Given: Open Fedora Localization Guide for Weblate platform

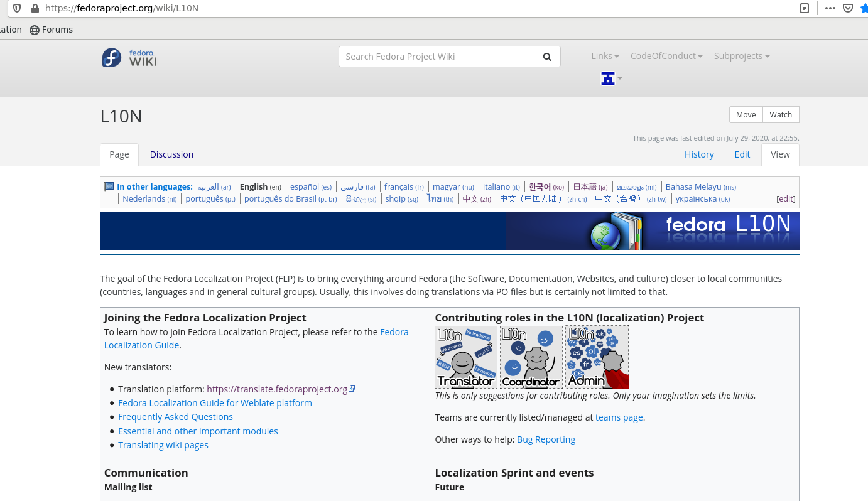Looking at the screenshot, I should [215, 403].
